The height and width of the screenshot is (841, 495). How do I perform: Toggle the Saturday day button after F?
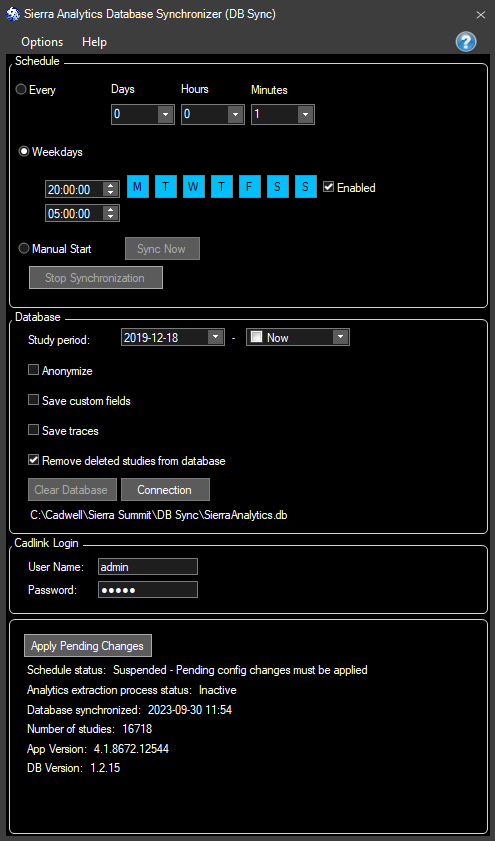pos(278,187)
